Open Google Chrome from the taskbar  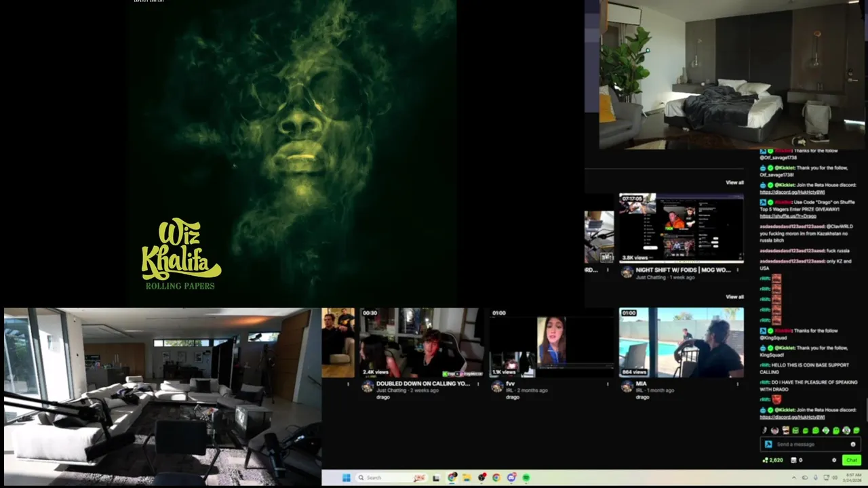pyautogui.click(x=496, y=478)
